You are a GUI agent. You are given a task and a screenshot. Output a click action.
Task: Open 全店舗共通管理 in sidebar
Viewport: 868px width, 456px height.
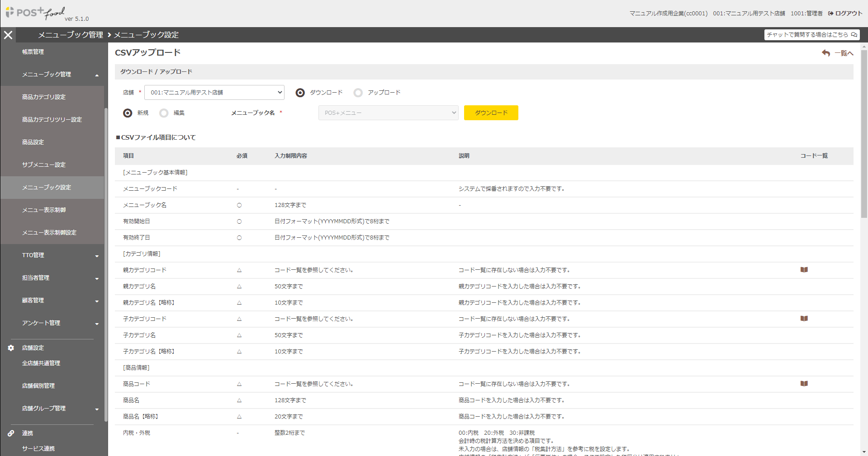tap(41, 363)
